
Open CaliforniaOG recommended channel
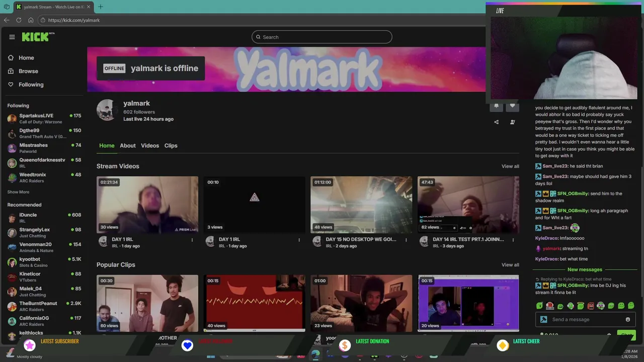point(44,321)
